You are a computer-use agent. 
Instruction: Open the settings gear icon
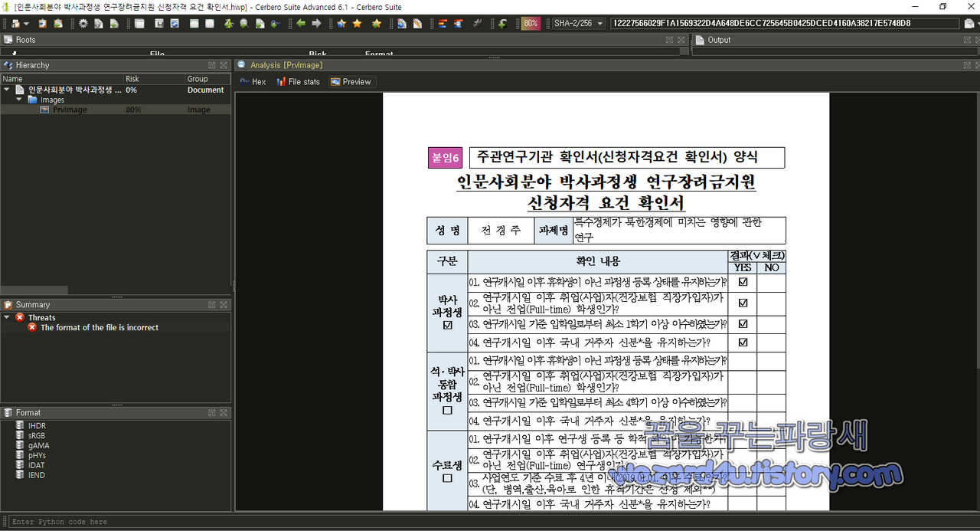[83, 24]
